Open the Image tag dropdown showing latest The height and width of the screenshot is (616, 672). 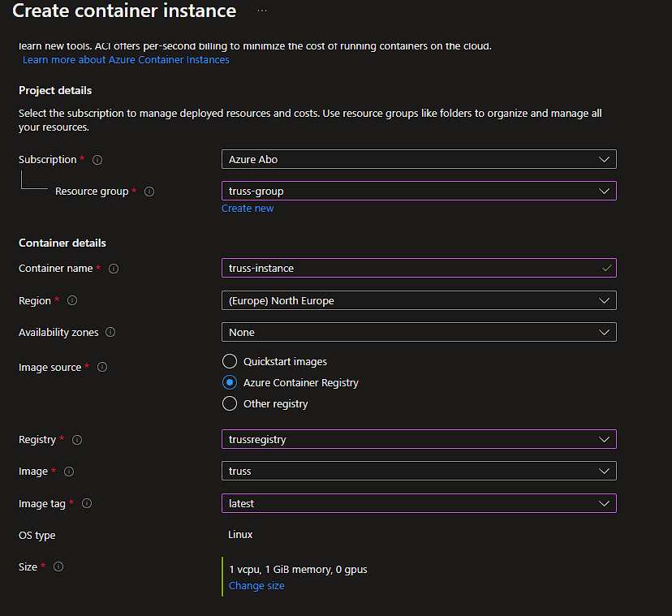[x=419, y=503]
